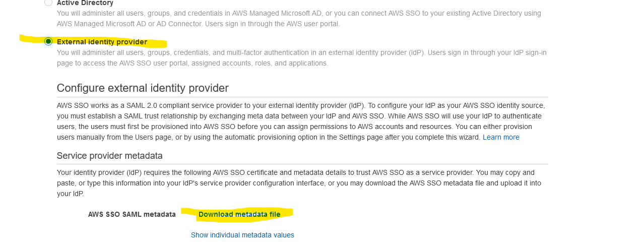644x247 pixels.
Task: Click yellow highlight edge right of Download link
Action: click(287, 213)
